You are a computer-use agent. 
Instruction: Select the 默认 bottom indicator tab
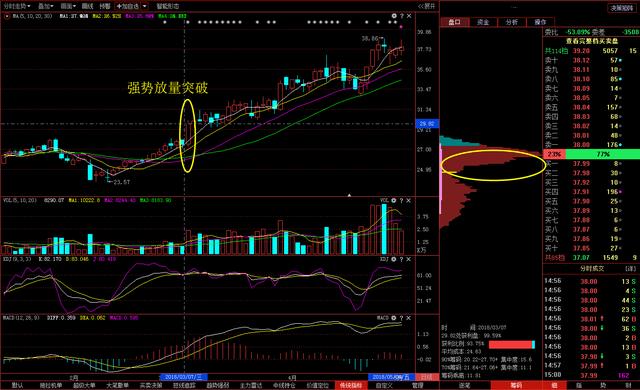click(18, 385)
